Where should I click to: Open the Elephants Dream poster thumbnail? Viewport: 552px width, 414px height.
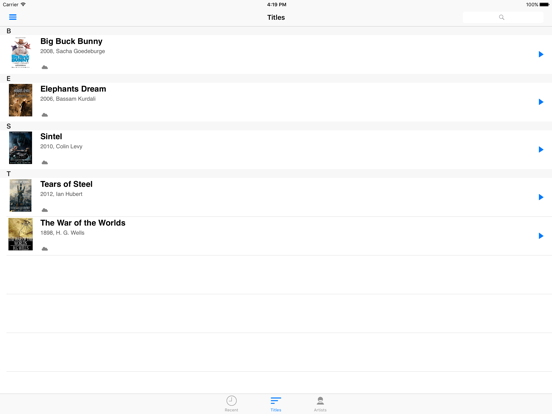click(x=20, y=100)
